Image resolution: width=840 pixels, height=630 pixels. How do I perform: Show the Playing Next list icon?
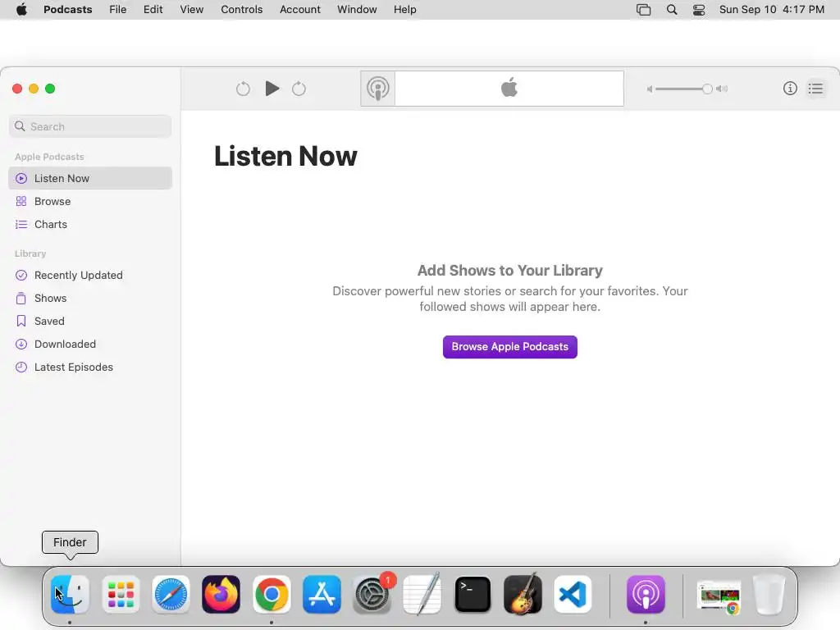point(815,89)
